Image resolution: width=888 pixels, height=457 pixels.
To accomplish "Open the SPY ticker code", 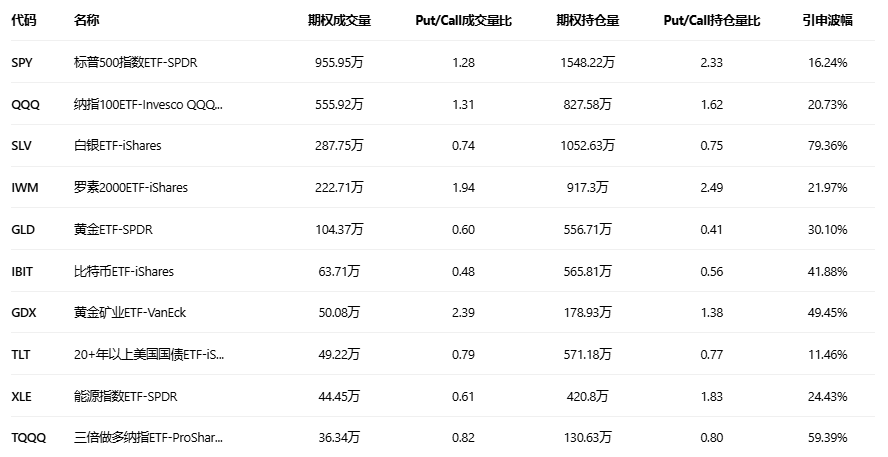I will [22, 63].
